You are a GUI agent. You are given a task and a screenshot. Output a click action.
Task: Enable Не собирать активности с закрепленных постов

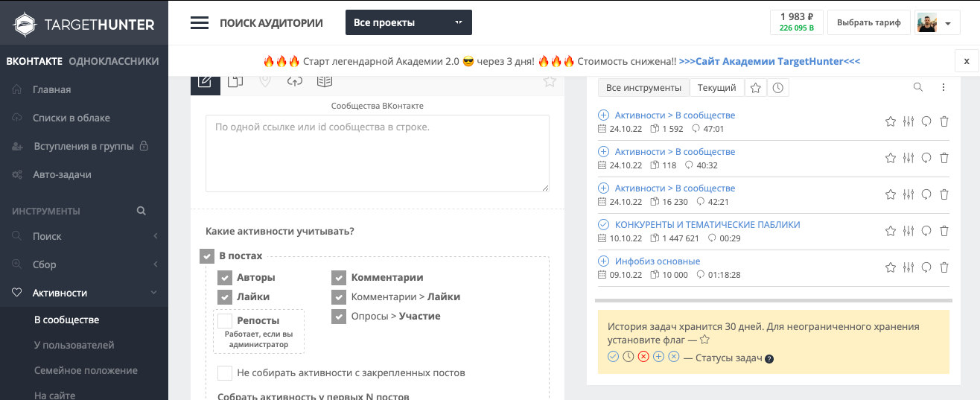[x=225, y=373]
